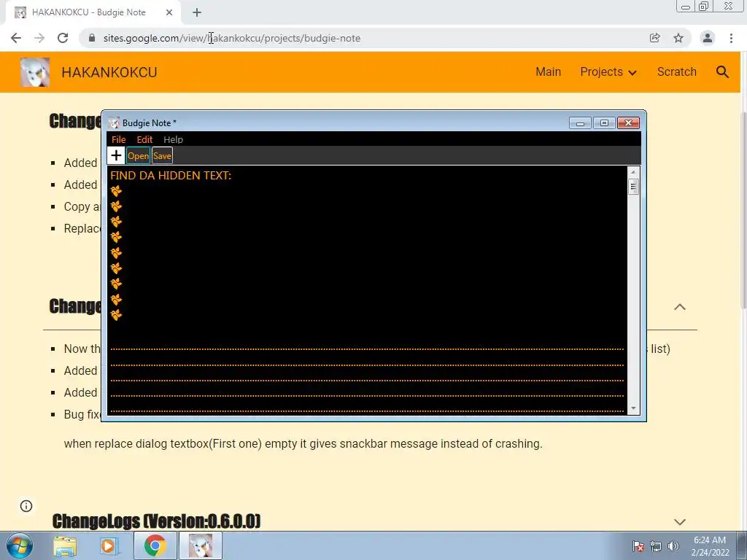747x560 pixels.
Task: Open the Windows Start button
Action: [x=20, y=545]
